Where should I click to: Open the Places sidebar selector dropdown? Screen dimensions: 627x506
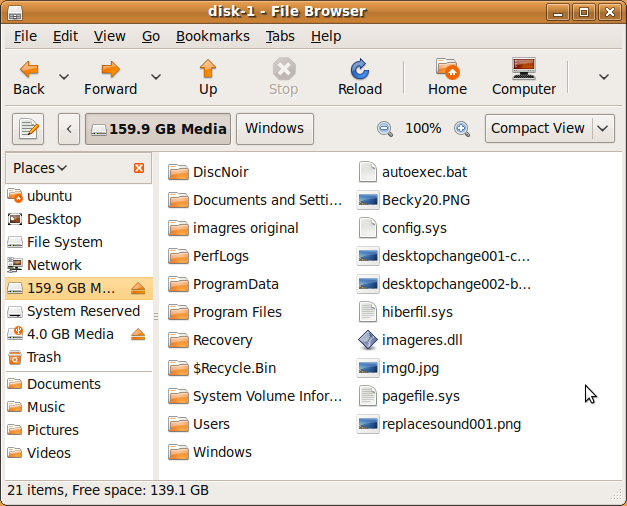40,168
